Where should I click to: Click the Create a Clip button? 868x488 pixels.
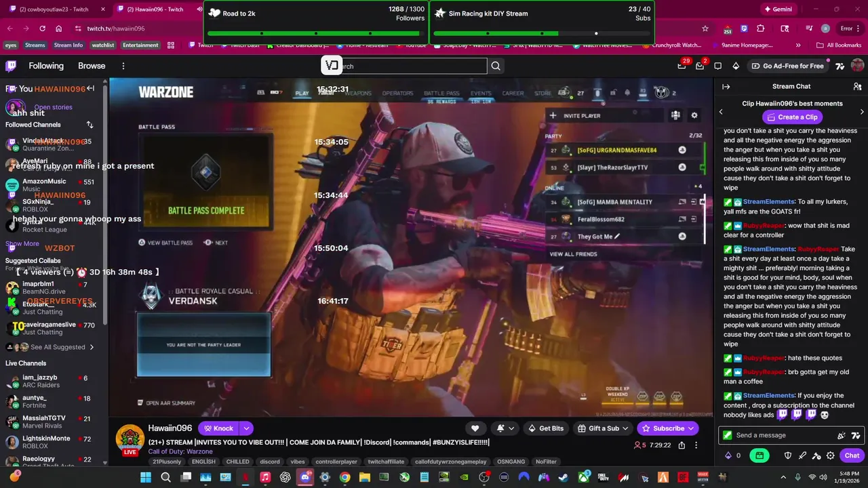[x=792, y=117]
